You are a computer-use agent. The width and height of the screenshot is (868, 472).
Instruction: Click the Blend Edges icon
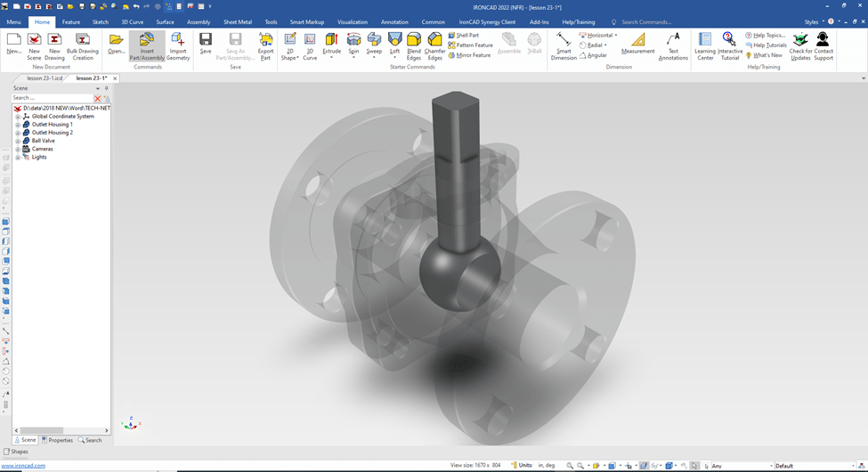[414, 41]
